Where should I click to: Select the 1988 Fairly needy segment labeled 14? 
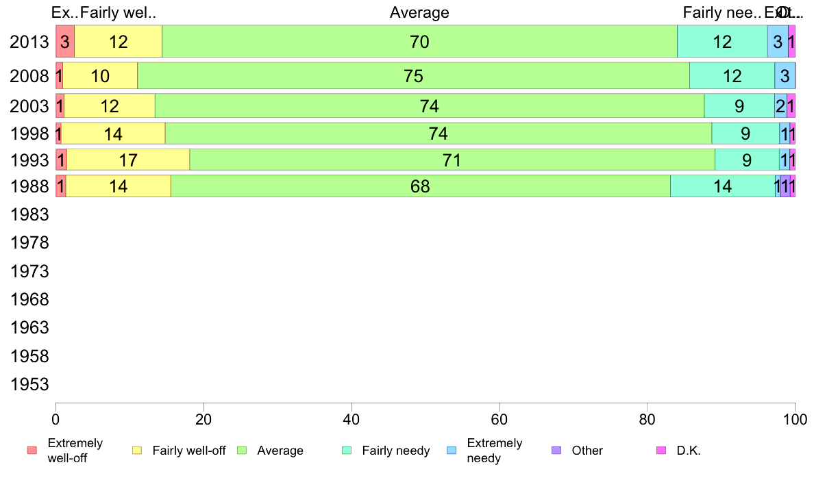722,186
